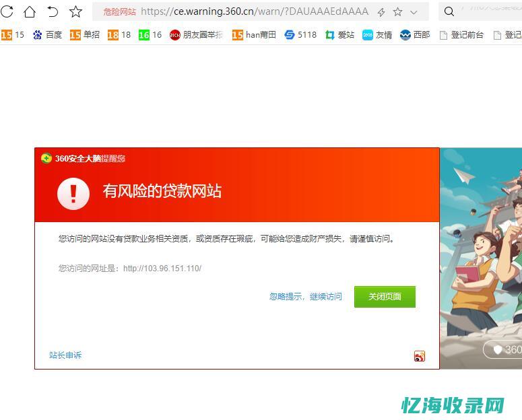Image resolution: width=522 pixels, height=420 pixels.
Task: Click the 危险网站 warning label in address bar
Action: (x=119, y=12)
